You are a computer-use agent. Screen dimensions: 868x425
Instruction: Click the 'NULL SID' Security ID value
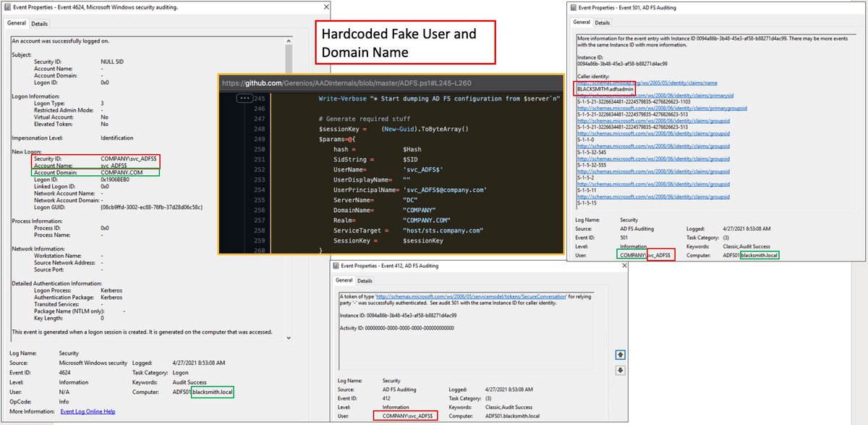coord(112,62)
